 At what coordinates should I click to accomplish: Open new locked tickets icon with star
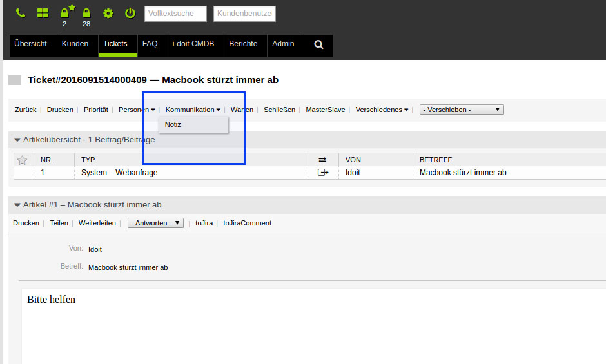pos(67,12)
